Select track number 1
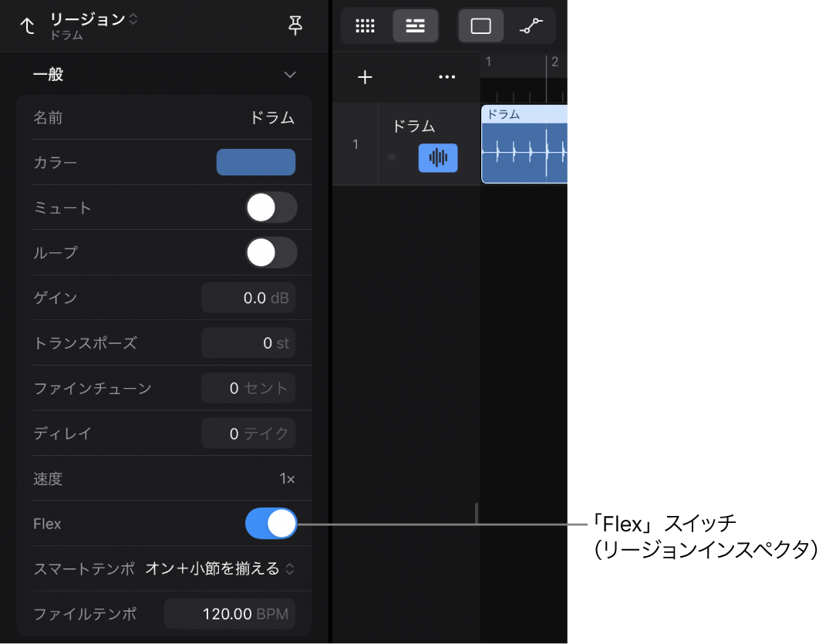The width and height of the screenshot is (829, 644). click(356, 144)
